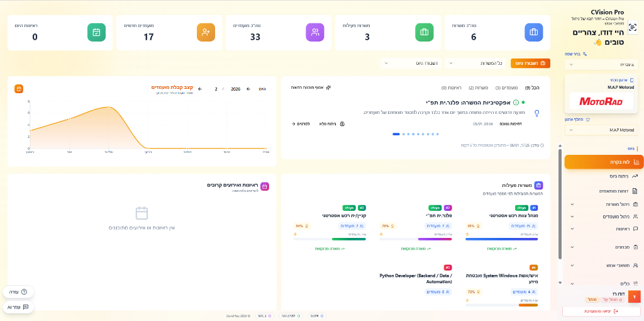The height and width of the screenshot is (321, 644).
Task: Click the green briefcase icon on משרות פעילות card
Action: tap(425, 32)
